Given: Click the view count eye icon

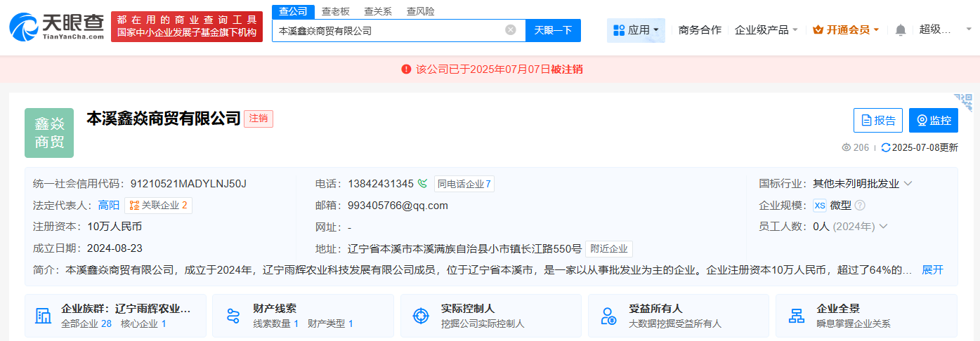Looking at the screenshot, I should (847, 147).
